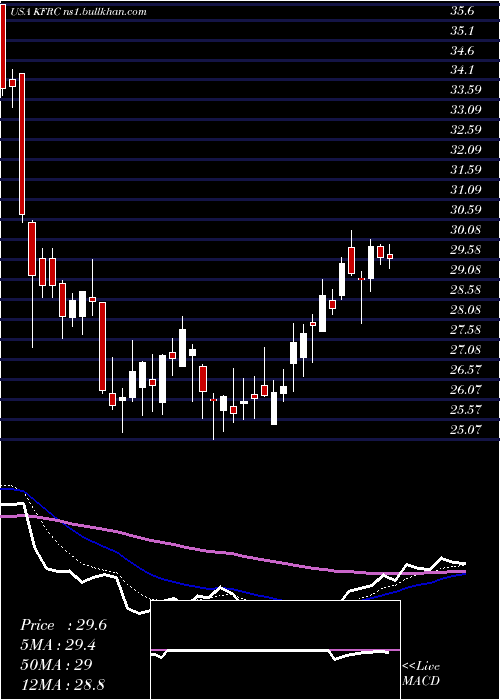Select the last candle near 29.58
The height and width of the screenshot is (700, 500).
[390, 257]
